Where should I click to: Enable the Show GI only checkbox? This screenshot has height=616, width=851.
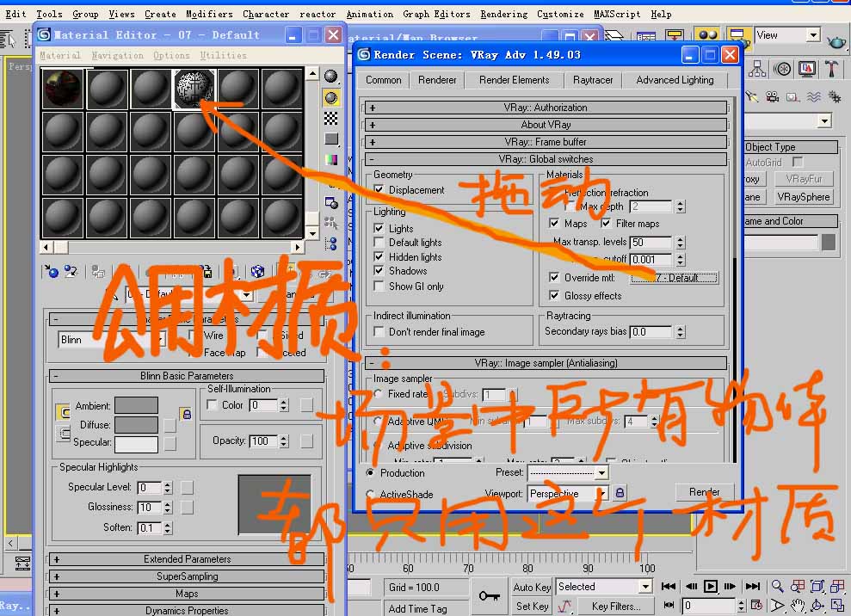(379, 287)
